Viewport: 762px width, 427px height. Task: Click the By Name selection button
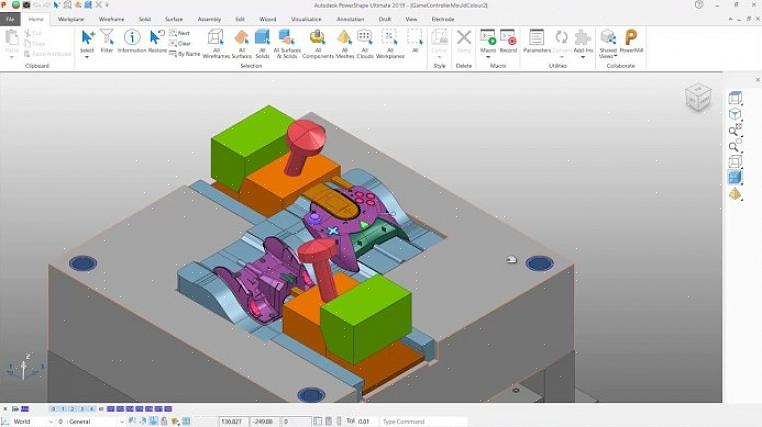click(x=184, y=54)
